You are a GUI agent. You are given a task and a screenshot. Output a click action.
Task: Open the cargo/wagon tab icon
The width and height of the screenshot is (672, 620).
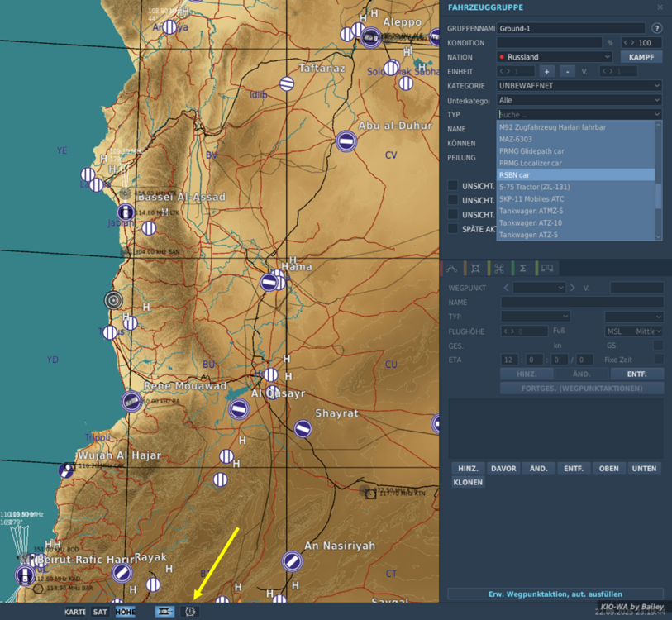click(546, 269)
